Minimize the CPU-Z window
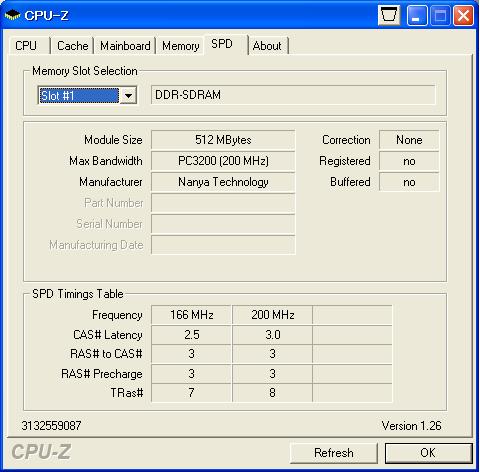 coord(417,15)
